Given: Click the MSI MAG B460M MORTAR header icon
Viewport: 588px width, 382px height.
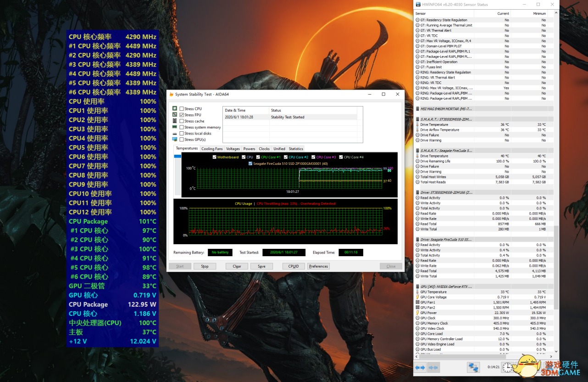Looking at the screenshot, I should click(417, 109).
